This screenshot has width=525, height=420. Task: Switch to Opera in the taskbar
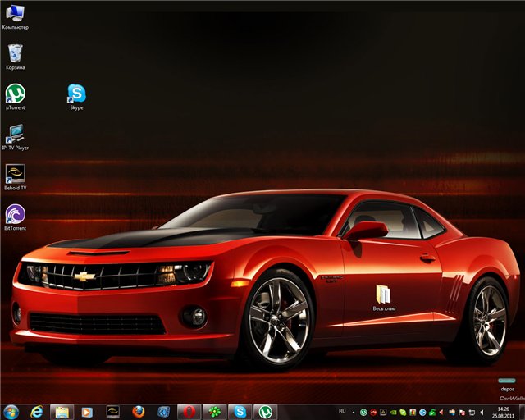coord(189,412)
